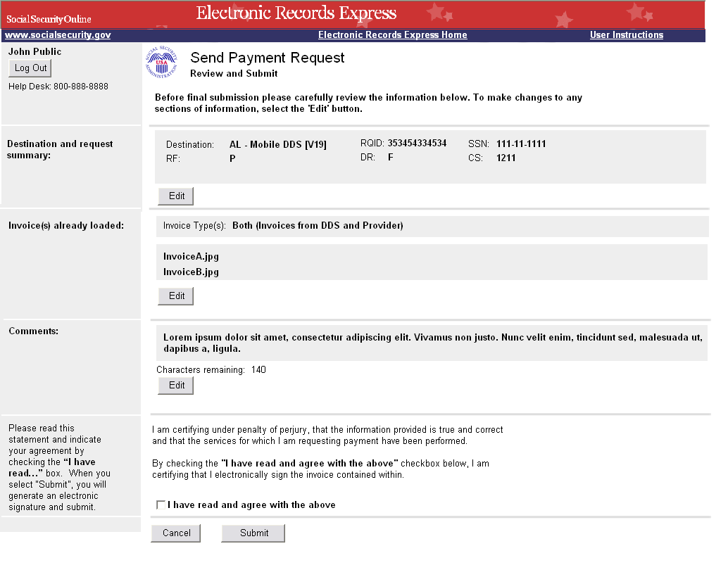Screen dimensions: 728x584
Task: Go to Electronic Records Express Home
Action: (x=392, y=35)
